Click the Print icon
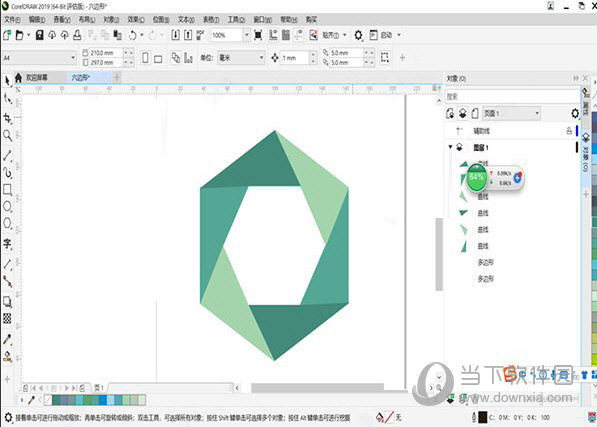The image size is (597, 427). pos(77,35)
